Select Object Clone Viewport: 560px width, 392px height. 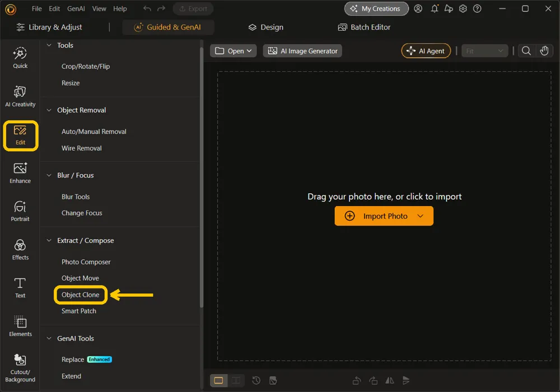[80, 295]
